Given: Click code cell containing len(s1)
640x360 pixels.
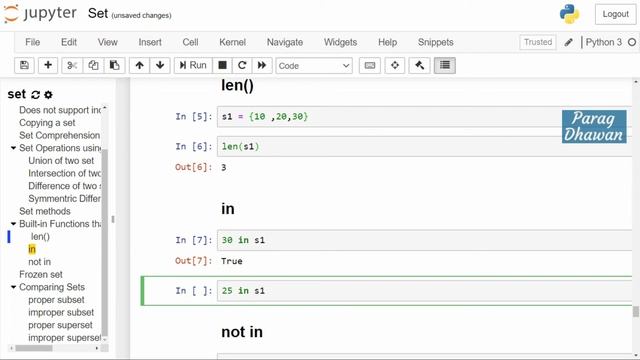Looking at the screenshot, I should (424, 146).
